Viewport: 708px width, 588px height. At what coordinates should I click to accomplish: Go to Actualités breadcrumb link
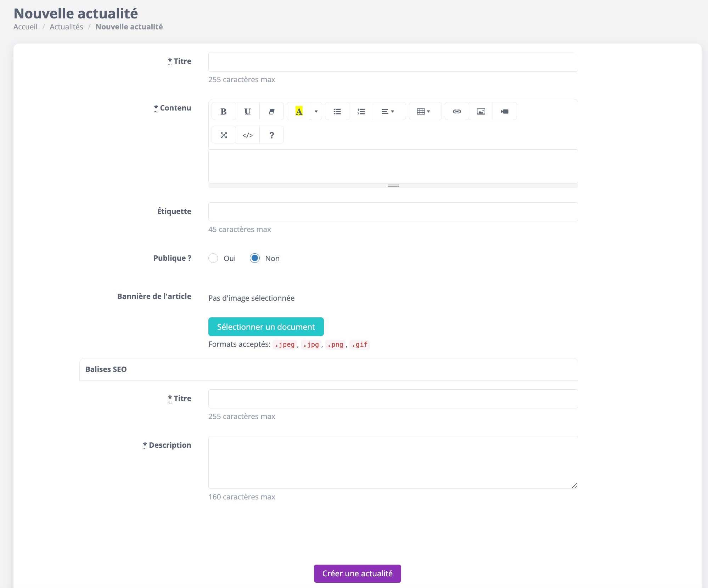66,27
